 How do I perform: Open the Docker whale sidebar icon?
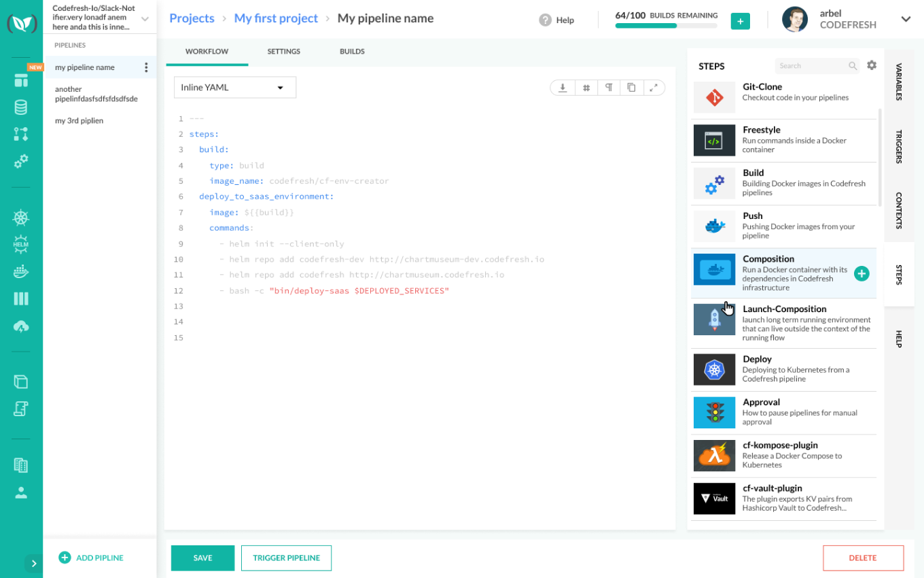point(21,272)
